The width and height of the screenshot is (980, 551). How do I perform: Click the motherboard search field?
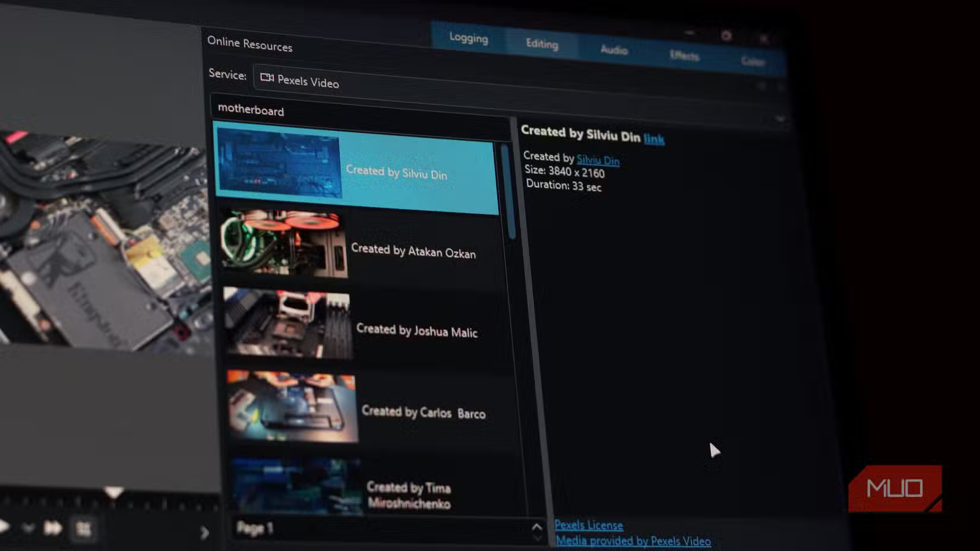(x=356, y=112)
